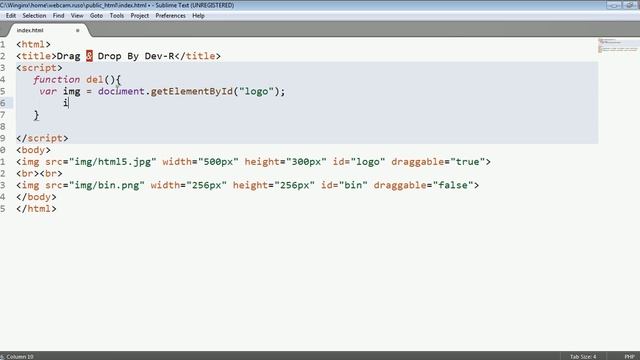The image size is (640, 360).
Task: Click the highlighted ampersand in title
Action: 89,56
